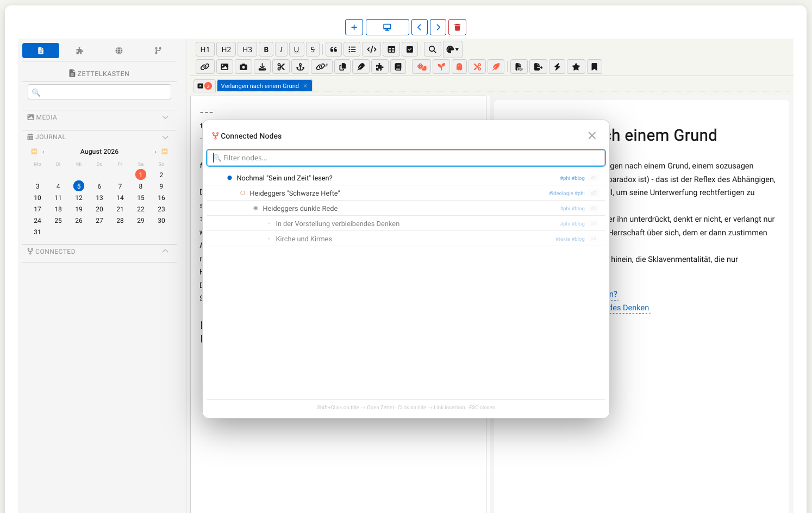Insert a table

(391, 49)
